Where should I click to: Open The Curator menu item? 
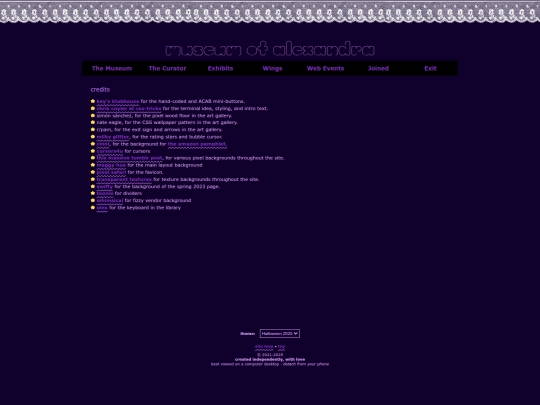(x=167, y=68)
